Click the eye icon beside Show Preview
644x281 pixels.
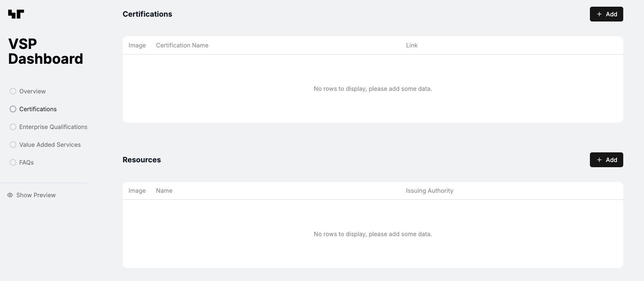(x=10, y=195)
